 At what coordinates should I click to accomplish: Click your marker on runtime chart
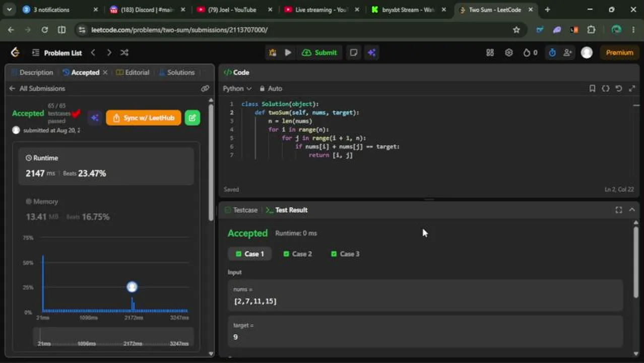pyautogui.click(x=132, y=287)
